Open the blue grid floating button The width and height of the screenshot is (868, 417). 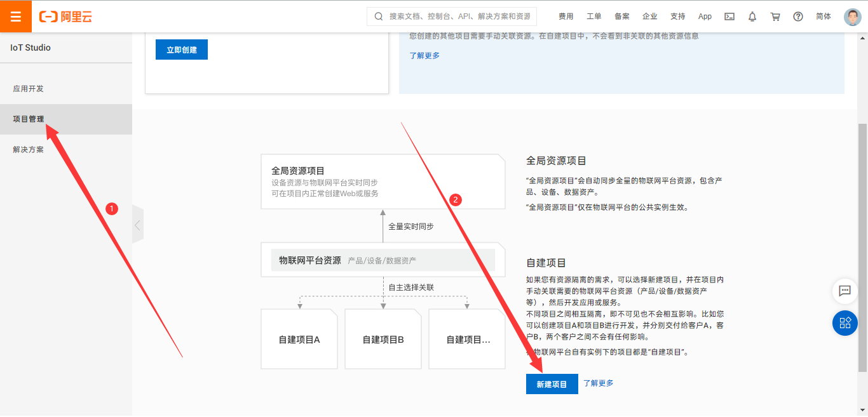845,323
